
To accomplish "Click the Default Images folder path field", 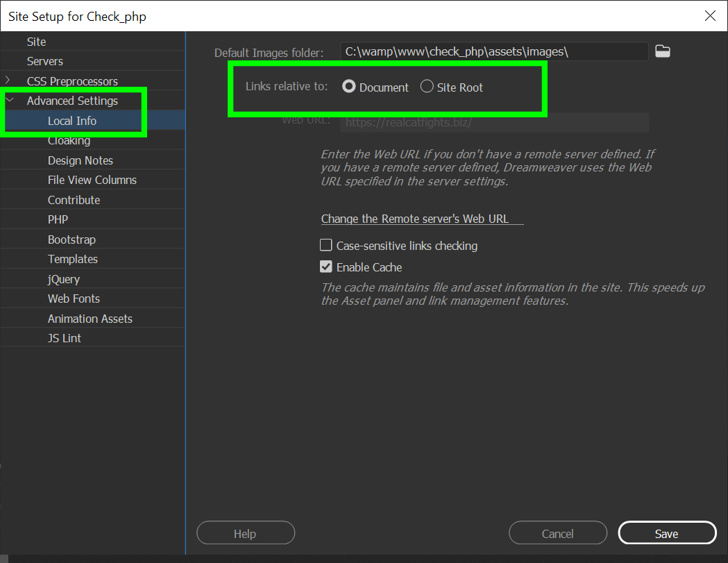I will coord(493,51).
